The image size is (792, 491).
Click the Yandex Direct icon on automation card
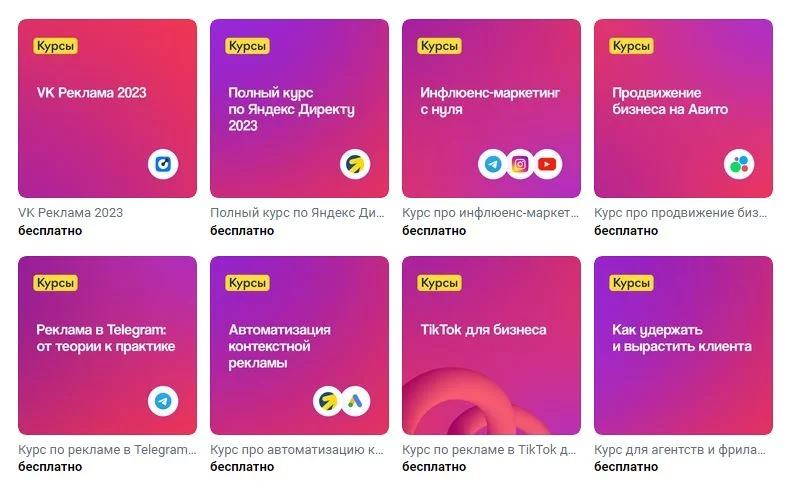[x=328, y=401]
